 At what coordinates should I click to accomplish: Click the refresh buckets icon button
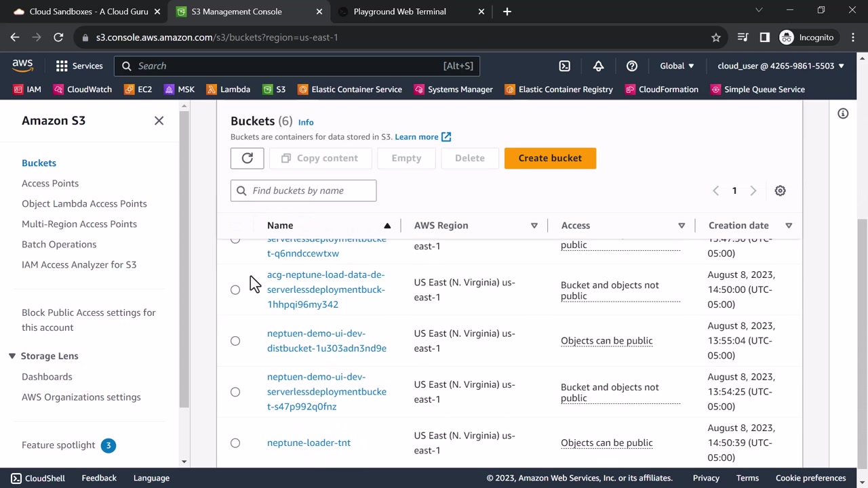pos(247,158)
